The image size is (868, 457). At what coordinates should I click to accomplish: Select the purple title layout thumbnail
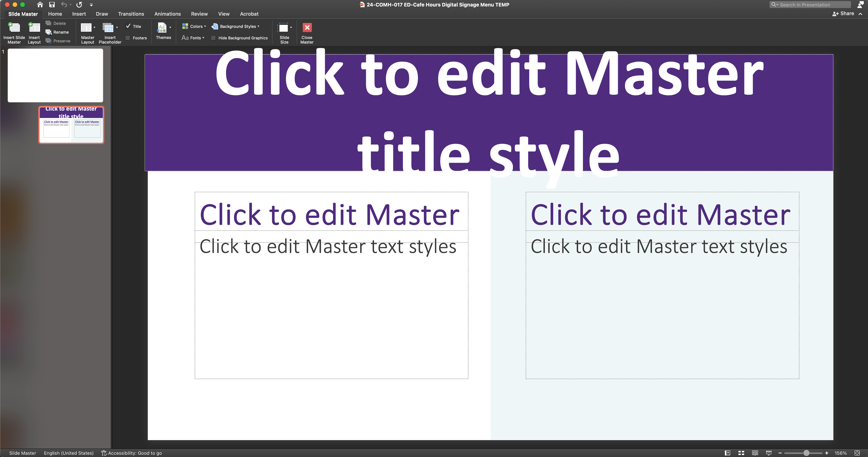71,125
